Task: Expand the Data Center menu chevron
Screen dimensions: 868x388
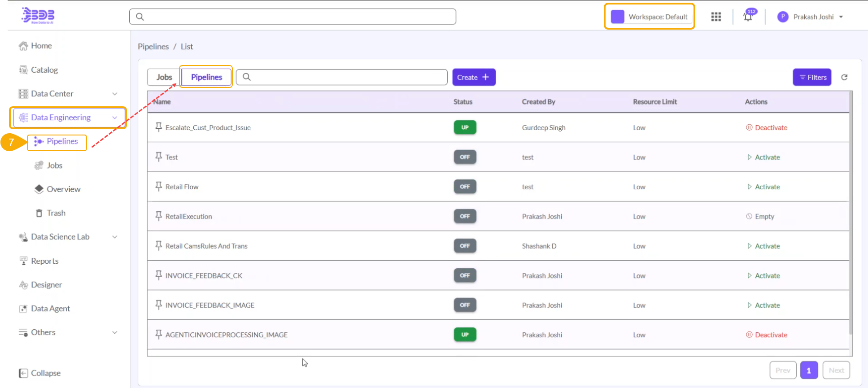Action: tap(115, 94)
